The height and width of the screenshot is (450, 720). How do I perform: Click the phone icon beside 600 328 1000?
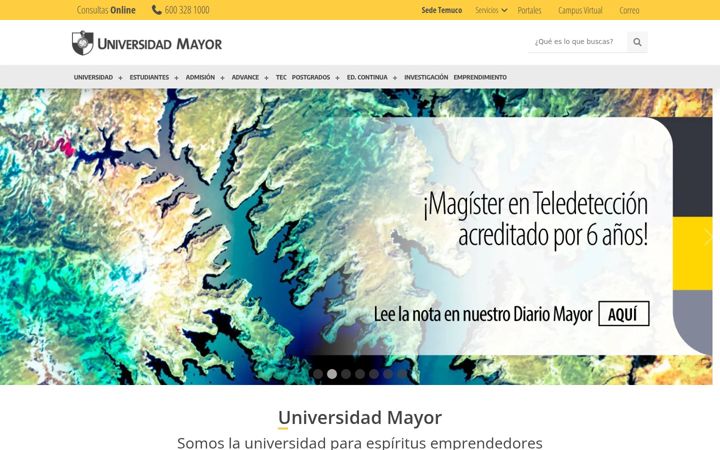[x=157, y=10]
